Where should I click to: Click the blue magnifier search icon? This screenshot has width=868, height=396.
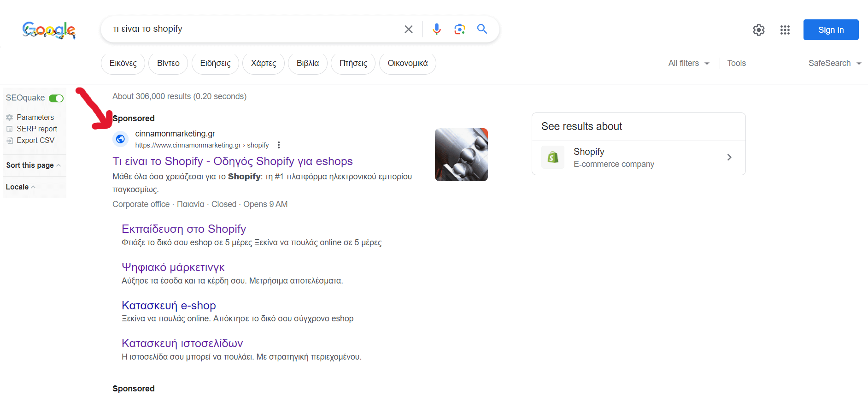tap(482, 29)
